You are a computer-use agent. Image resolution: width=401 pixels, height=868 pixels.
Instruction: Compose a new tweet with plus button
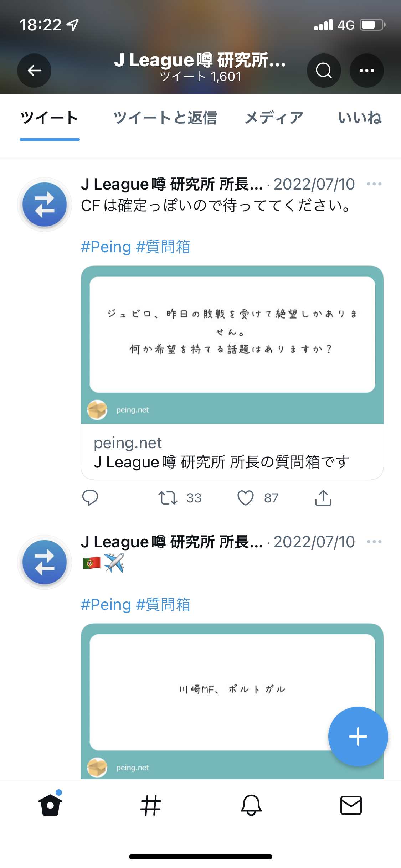(358, 736)
